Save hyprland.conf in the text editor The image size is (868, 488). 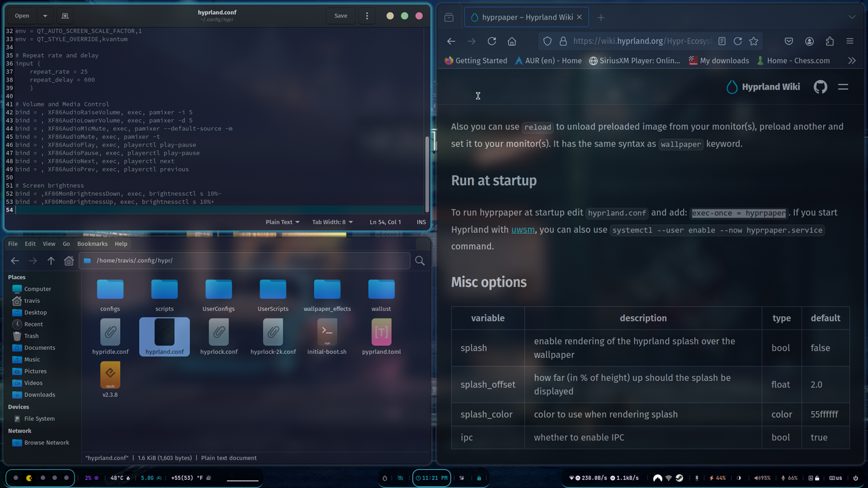coord(340,16)
